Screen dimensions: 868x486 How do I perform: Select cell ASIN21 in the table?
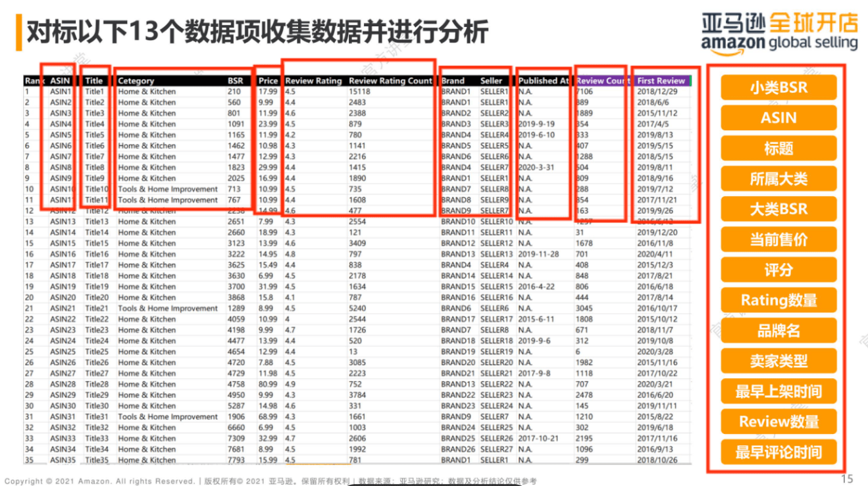point(63,308)
